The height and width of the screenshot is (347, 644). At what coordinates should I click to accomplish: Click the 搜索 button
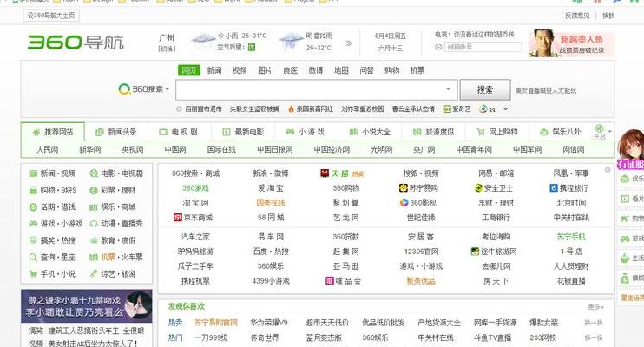[x=485, y=89]
